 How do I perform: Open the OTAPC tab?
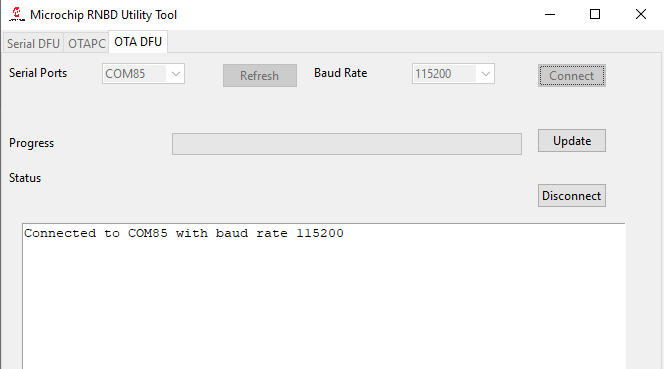(x=86, y=43)
